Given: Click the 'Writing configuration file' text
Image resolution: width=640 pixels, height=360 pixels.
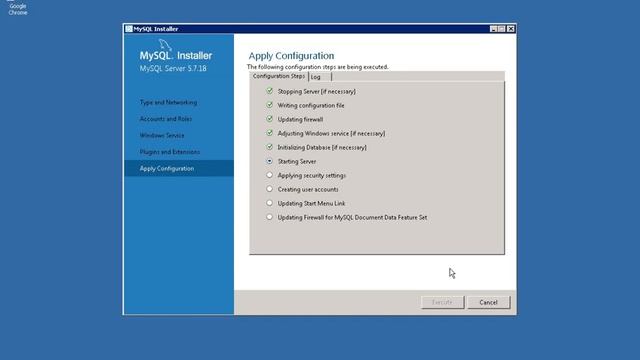Looking at the screenshot, I should tap(311, 105).
